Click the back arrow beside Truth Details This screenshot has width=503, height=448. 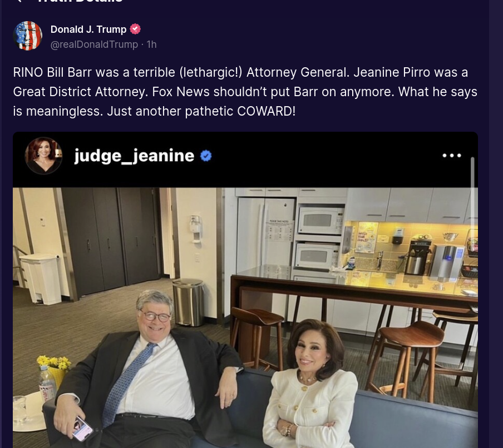(x=18, y=1)
